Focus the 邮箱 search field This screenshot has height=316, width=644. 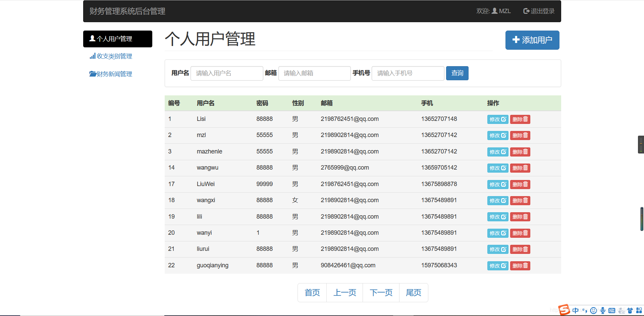coord(315,73)
